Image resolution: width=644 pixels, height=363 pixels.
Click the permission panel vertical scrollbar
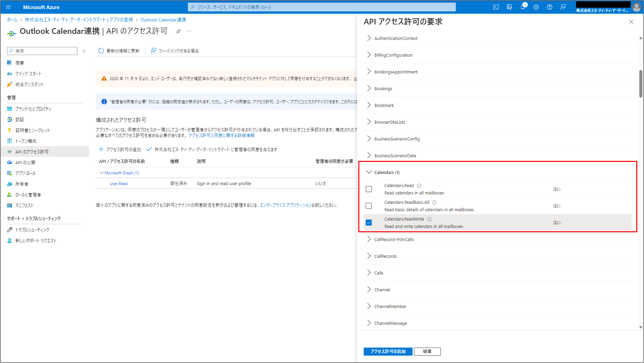pyautogui.click(x=641, y=84)
